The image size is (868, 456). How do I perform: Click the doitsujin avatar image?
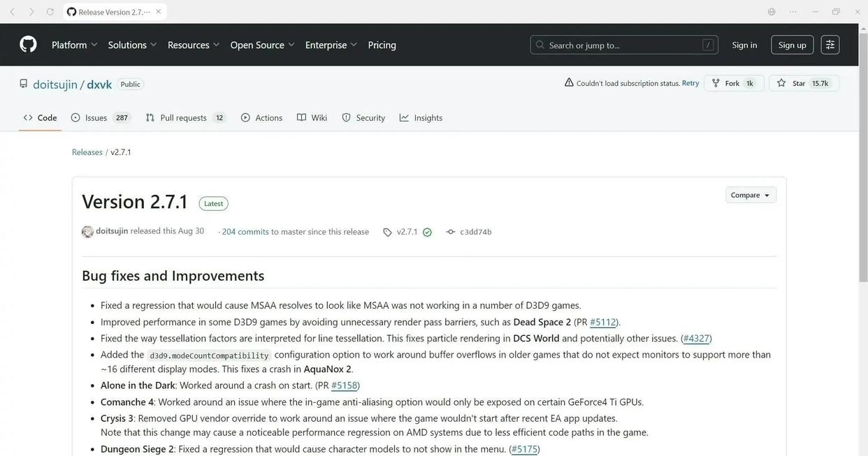pos(87,232)
